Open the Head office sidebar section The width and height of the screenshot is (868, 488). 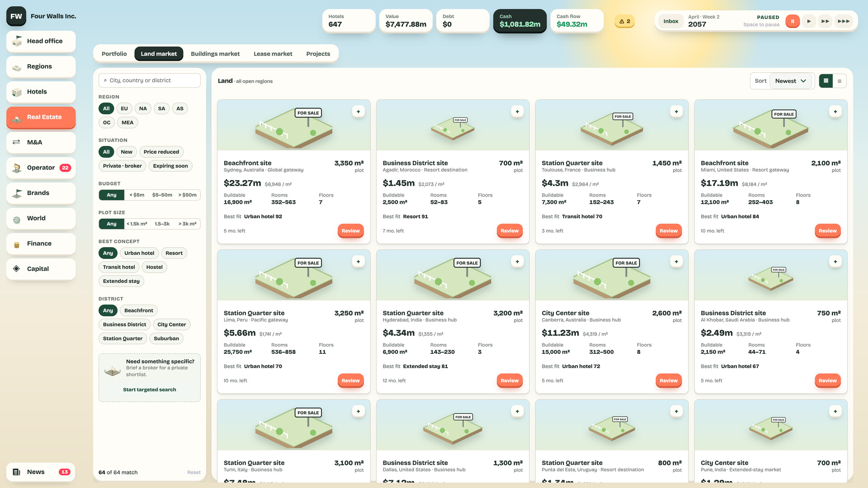tap(41, 41)
